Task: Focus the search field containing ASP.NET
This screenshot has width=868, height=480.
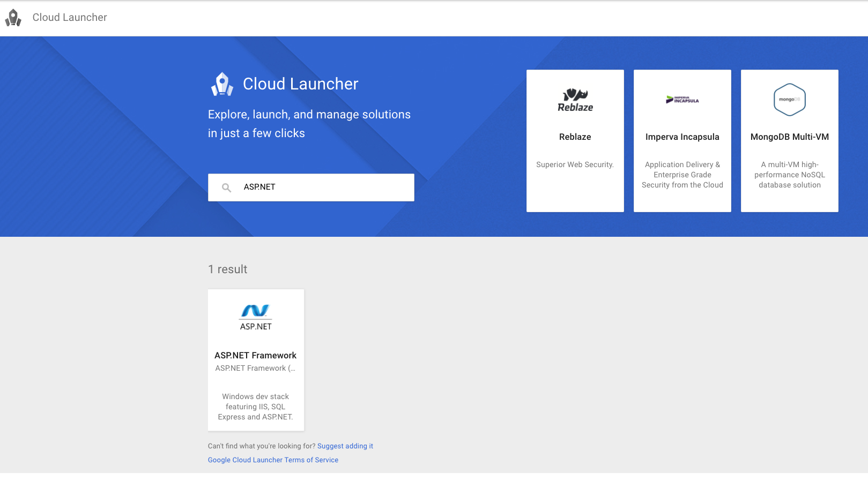Action: [322, 187]
